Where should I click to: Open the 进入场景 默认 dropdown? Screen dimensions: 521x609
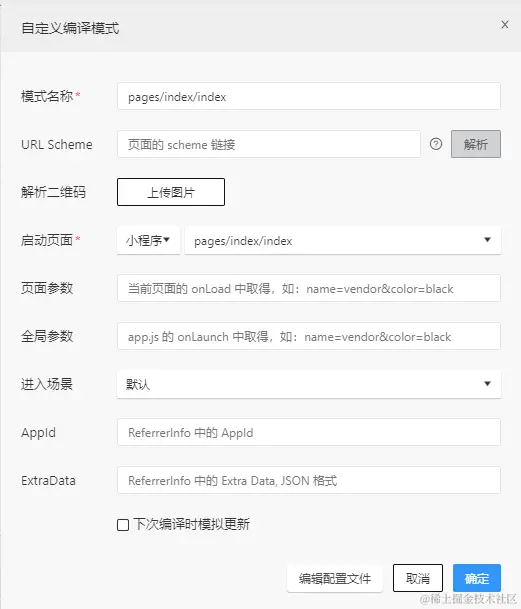click(x=309, y=384)
